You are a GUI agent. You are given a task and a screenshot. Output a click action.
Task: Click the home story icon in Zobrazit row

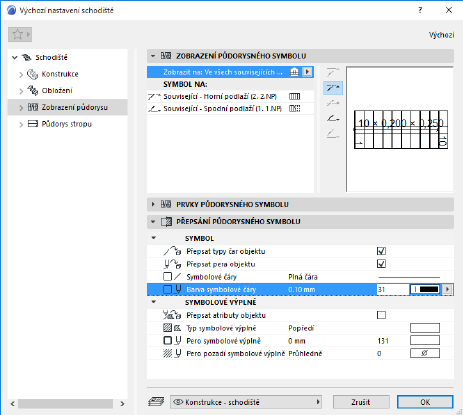click(x=294, y=72)
